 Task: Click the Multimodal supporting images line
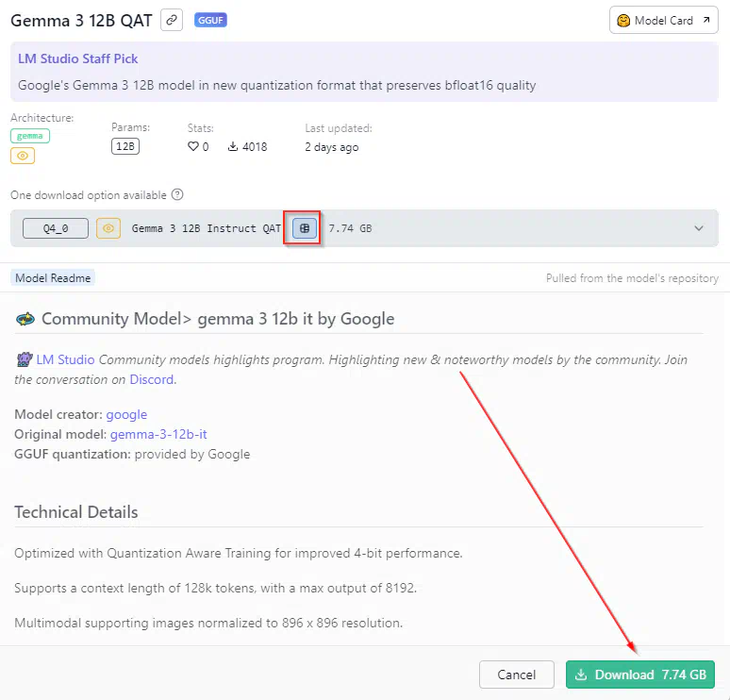tap(208, 624)
